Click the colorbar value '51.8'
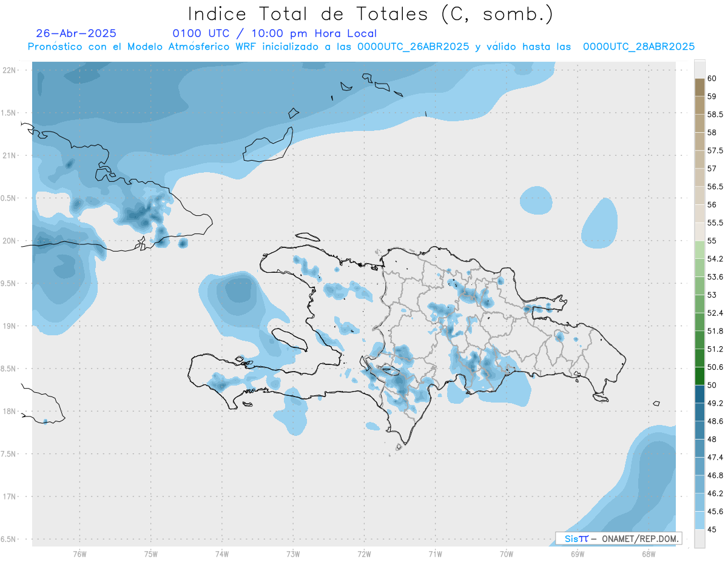Viewport: 728px width, 562px height. pos(715,331)
